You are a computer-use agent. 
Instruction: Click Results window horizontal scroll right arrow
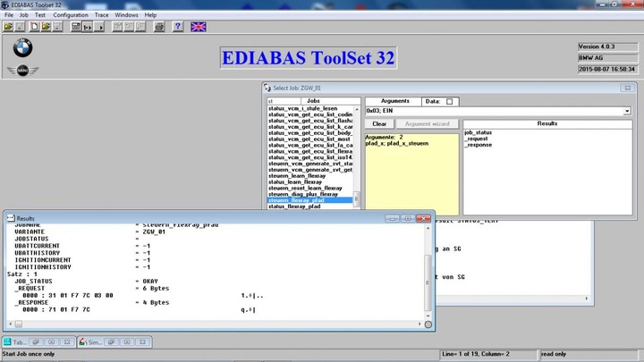pos(419,324)
